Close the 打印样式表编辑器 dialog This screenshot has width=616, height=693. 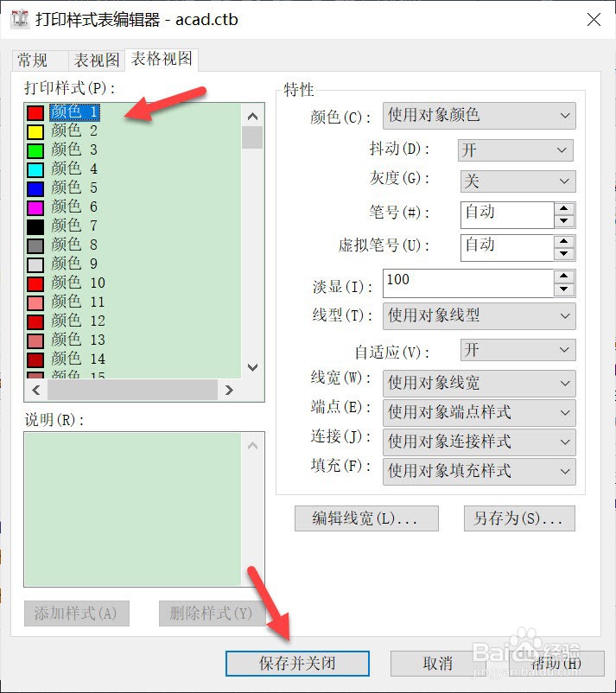coord(594,20)
